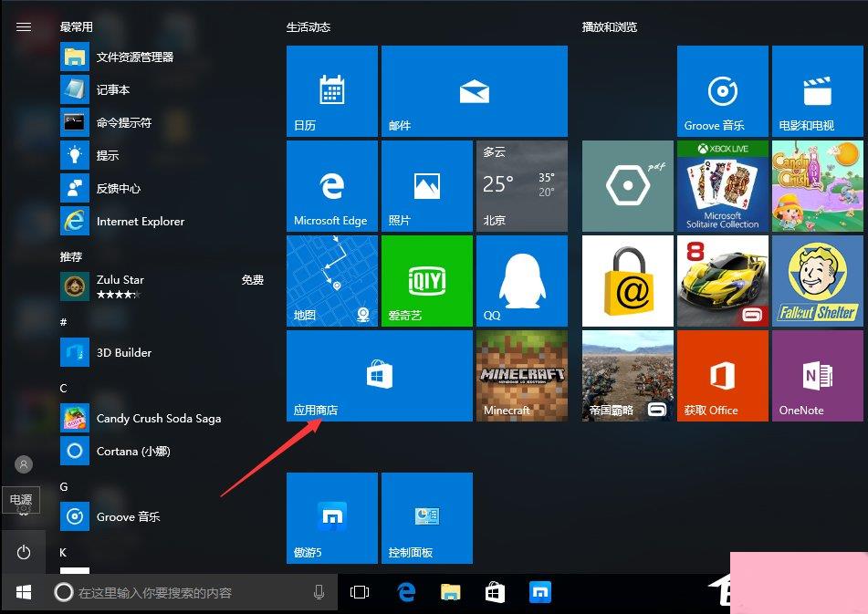The height and width of the screenshot is (614, 868).
Task: Click the Cortana search box
Action: coord(192,592)
